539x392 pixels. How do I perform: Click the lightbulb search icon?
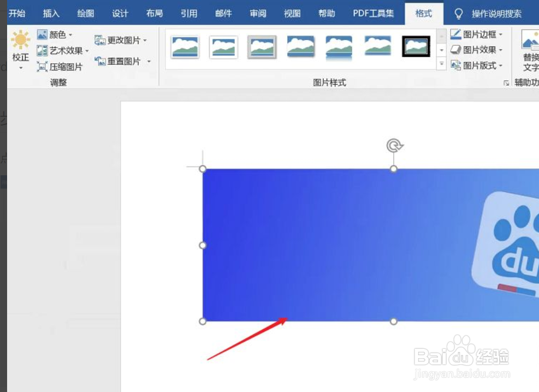(x=459, y=14)
